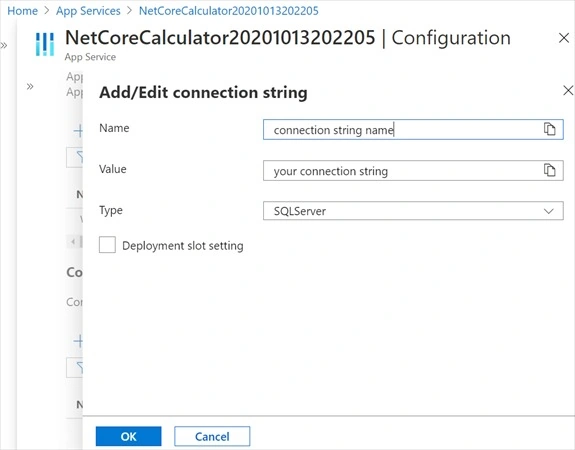The image size is (575, 450).
Task: Click the lower plus add icon behind panel
Action: tap(78, 341)
